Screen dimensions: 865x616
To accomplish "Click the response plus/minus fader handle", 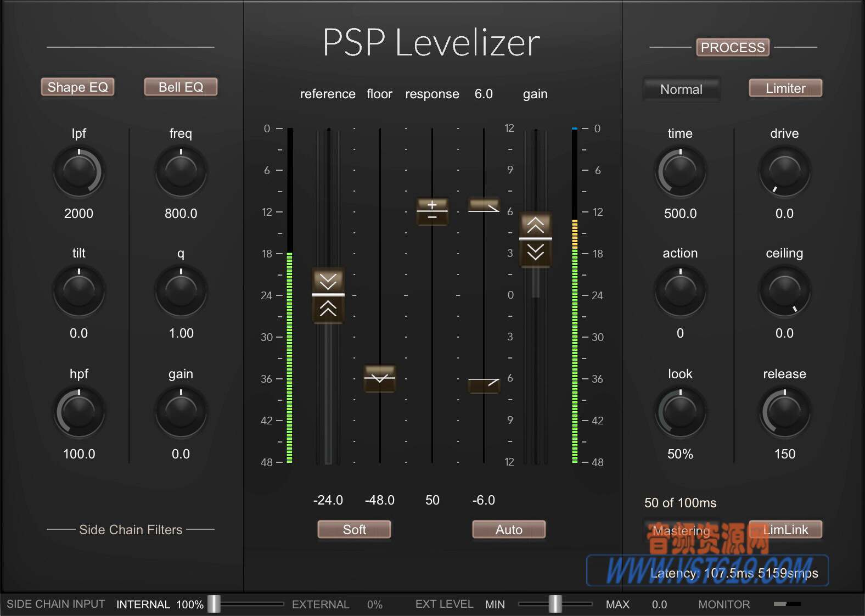I will (x=432, y=211).
